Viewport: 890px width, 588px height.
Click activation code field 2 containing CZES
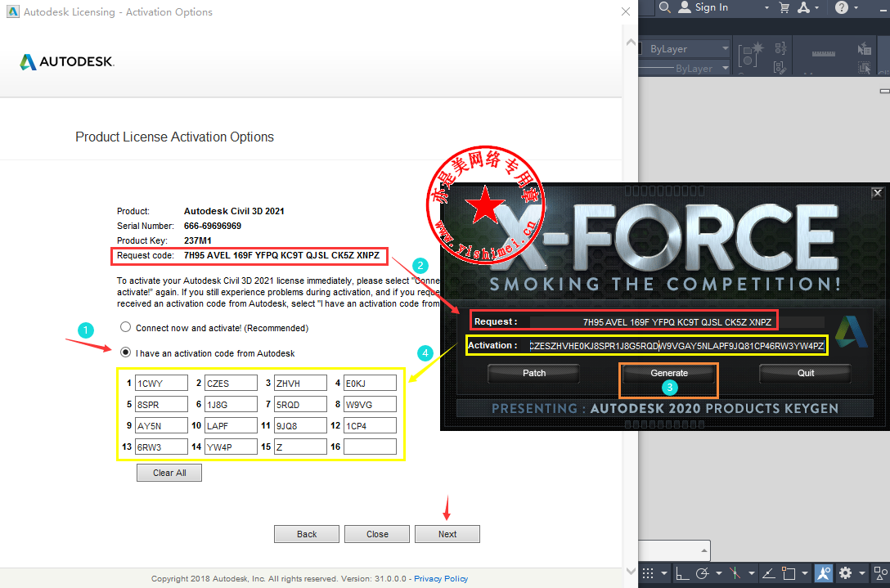point(231,383)
